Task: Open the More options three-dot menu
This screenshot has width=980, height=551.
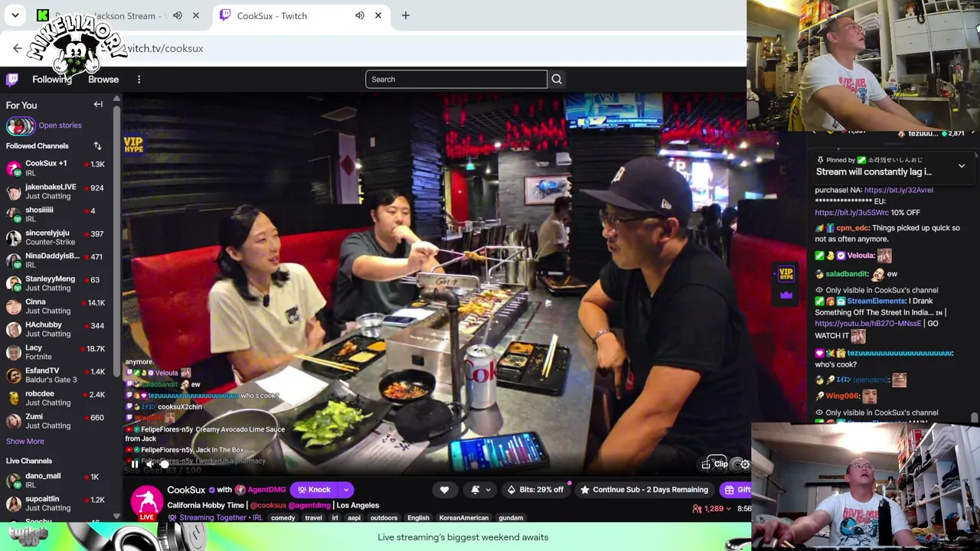Action: click(139, 80)
